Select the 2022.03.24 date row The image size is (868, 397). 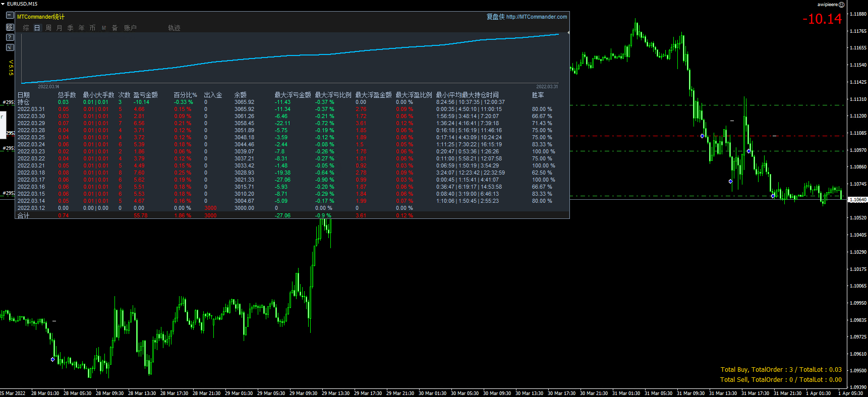click(x=293, y=144)
